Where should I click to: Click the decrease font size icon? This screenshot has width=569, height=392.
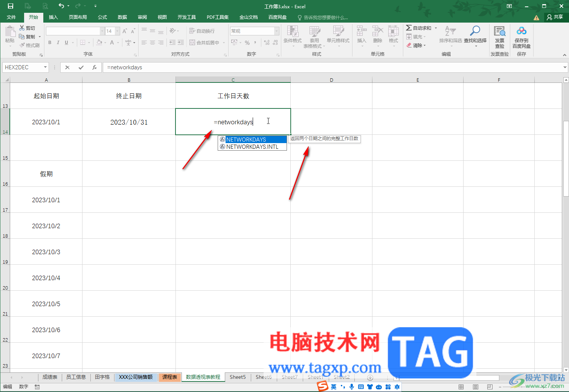tap(133, 31)
